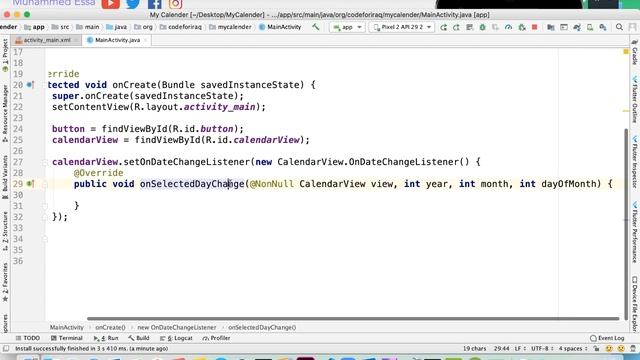Open the app run configuration dropdown

tap(347, 27)
